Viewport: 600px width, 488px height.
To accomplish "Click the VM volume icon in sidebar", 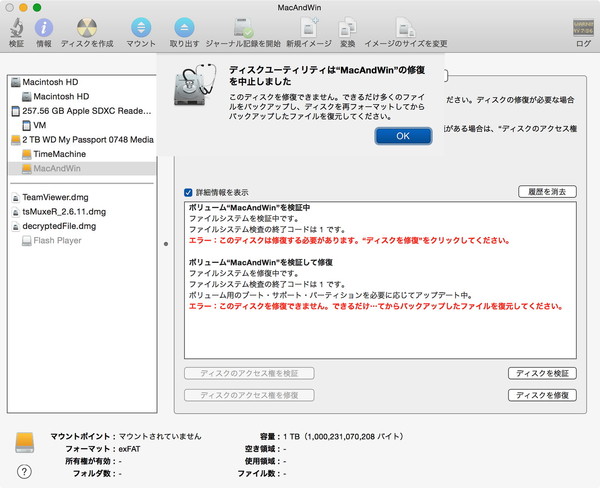I will (27, 125).
